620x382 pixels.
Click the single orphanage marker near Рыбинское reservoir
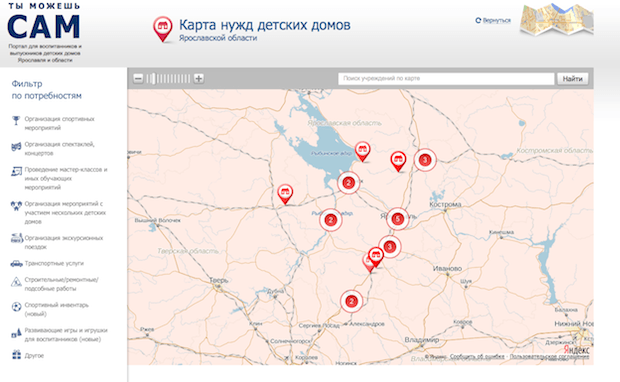362,151
